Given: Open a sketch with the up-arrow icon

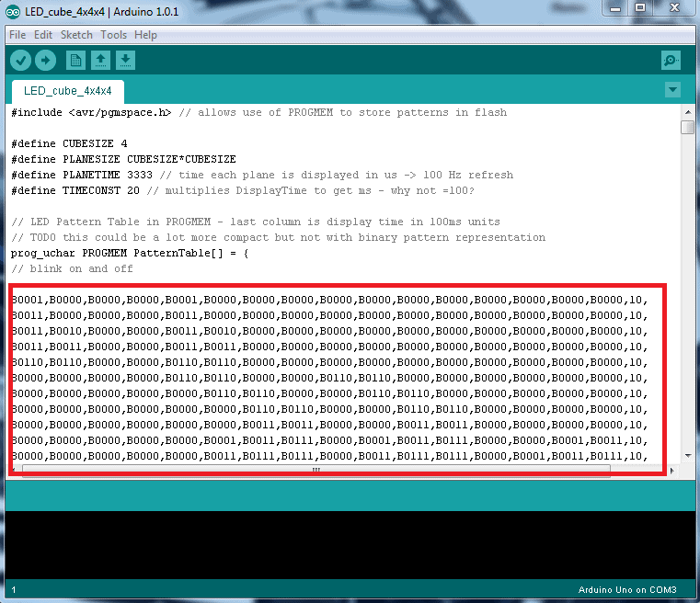Looking at the screenshot, I should pyautogui.click(x=100, y=61).
